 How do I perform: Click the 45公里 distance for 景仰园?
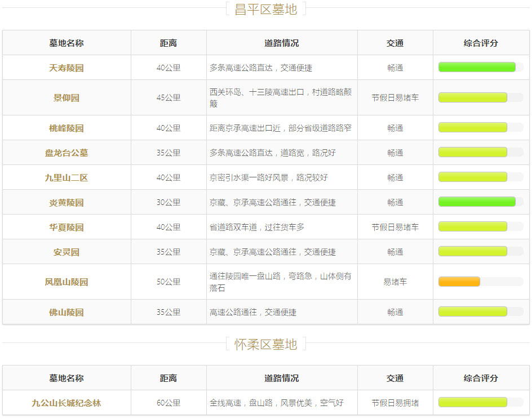[x=169, y=97]
